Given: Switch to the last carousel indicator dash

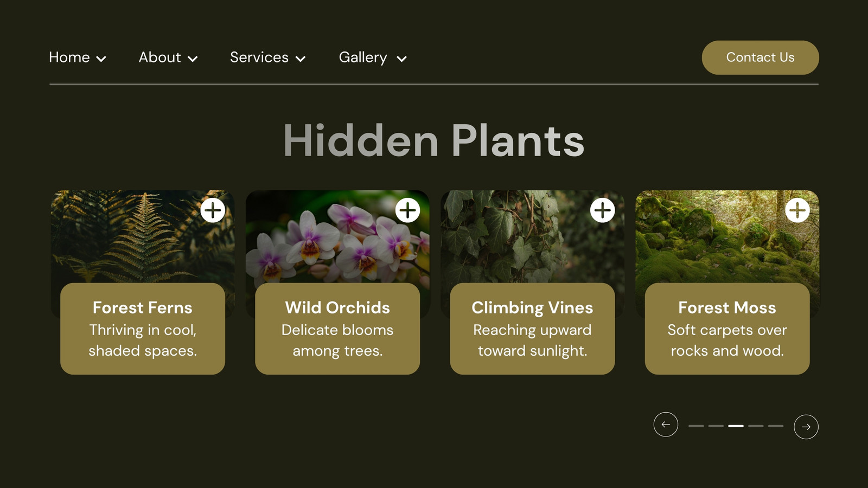Looking at the screenshot, I should pos(776,426).
